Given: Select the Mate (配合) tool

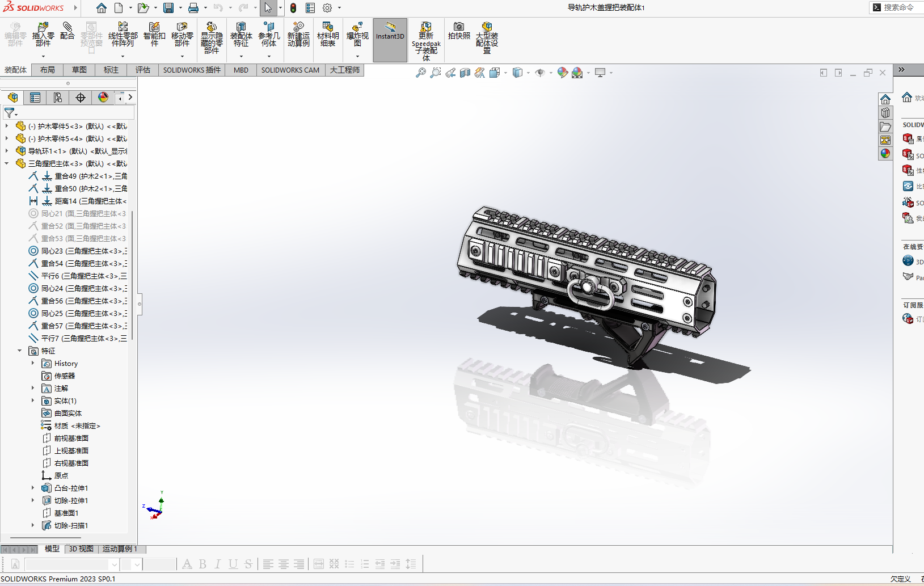Looking at the screenshot, I should tap(67, 31).
